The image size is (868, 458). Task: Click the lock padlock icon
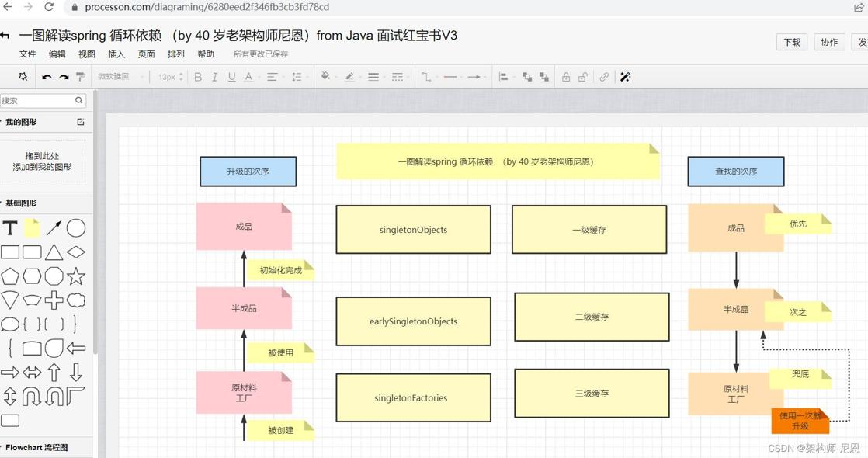(x=566, y=77)
